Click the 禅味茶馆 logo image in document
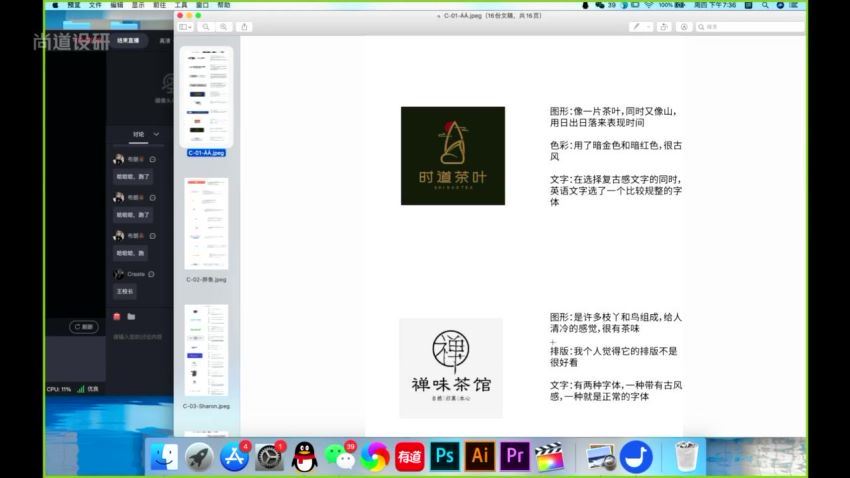The width and height of the screenshot is (850, 478). point(451,368)
